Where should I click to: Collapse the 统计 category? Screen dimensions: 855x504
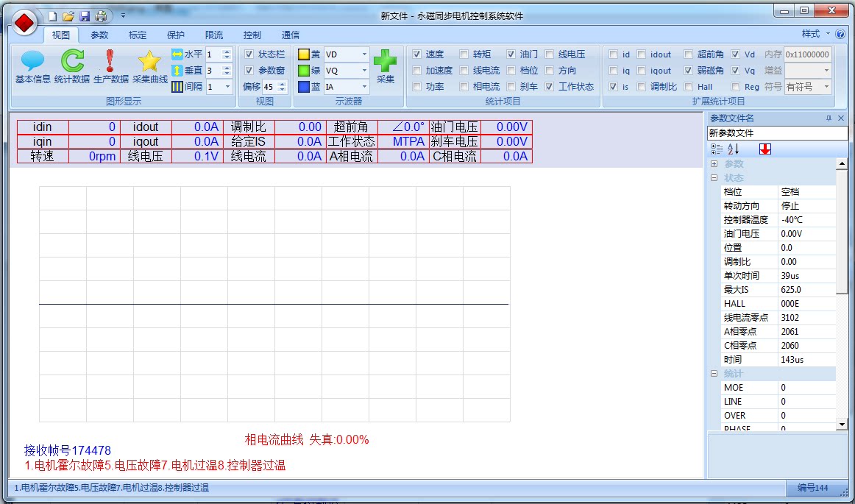point(714,374)
